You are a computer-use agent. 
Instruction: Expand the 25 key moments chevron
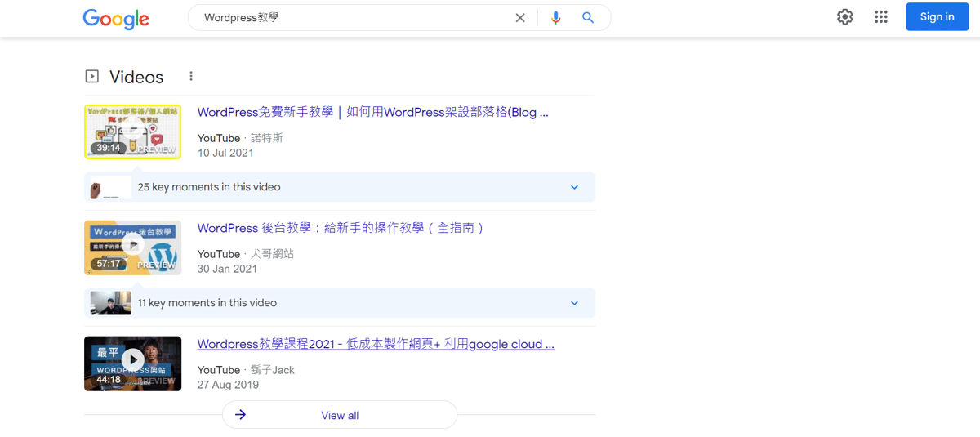tap(574, 187)
